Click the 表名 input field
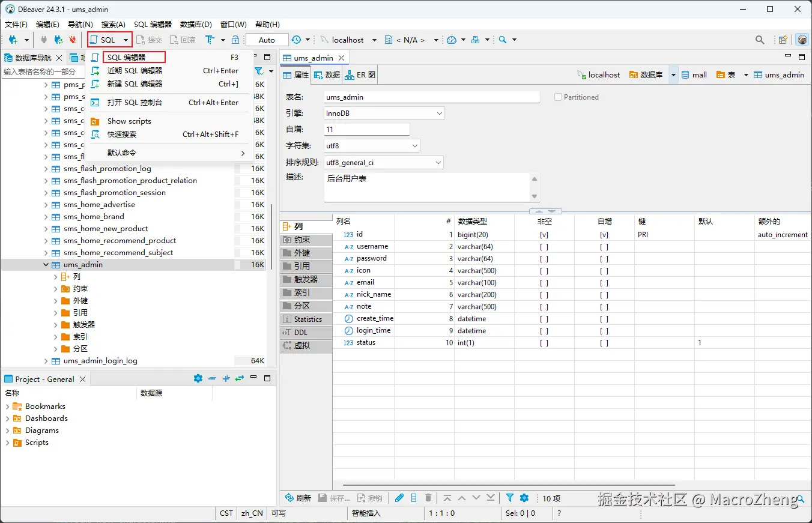The image size is (812, 523). 432,97
